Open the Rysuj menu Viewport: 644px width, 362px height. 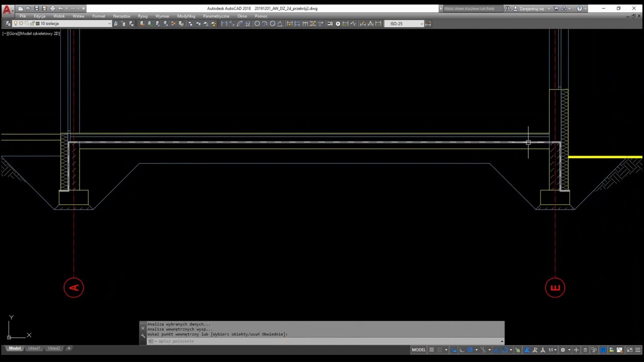pyautogui.click(x=143, y=16)
